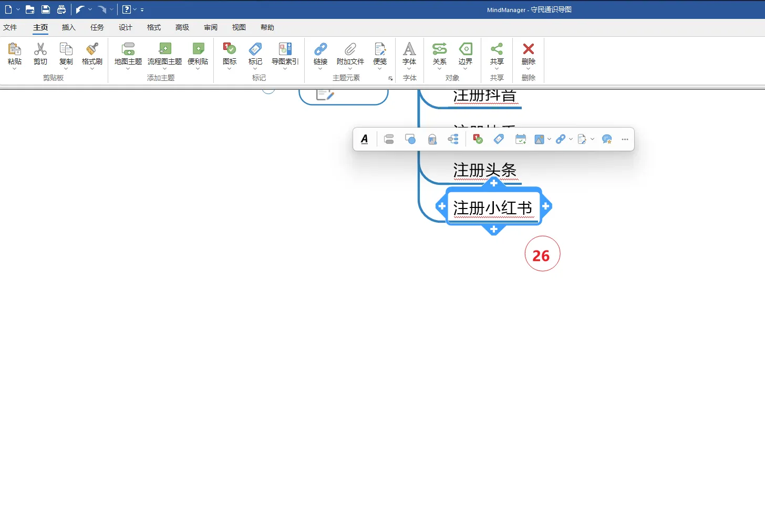The height and width of the screenshot is (532, 765).
Task: Click the Help question mark icon
Action: [x=126, y=9]
